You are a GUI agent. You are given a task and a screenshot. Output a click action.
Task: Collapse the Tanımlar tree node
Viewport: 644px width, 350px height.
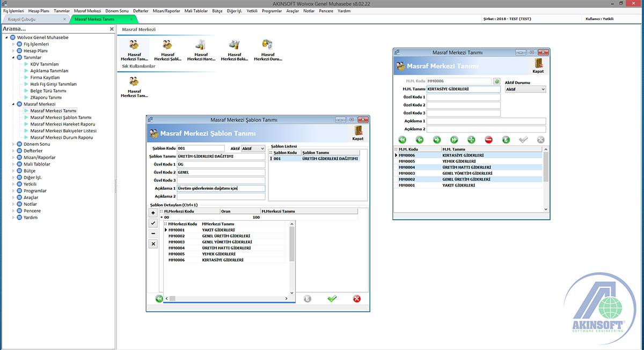point(13,57)
